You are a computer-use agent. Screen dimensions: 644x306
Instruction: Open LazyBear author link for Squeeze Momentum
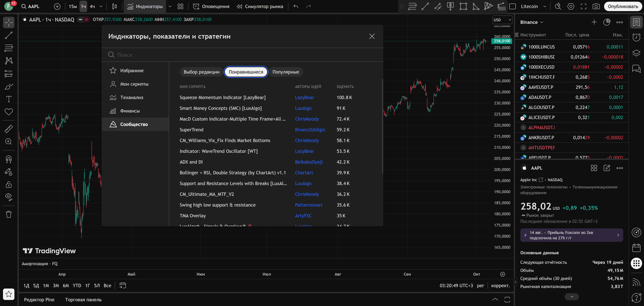(304, 97)
